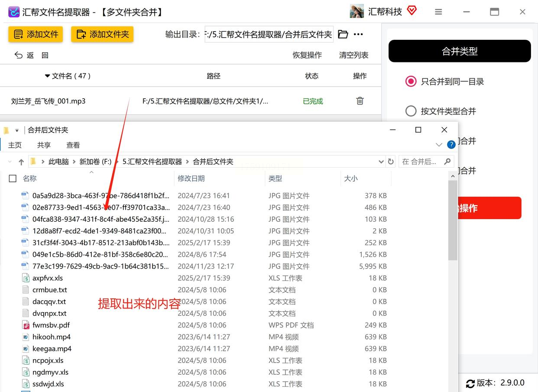Click the Explorer refresh icon beside address bar

click(x=391, y=162)
